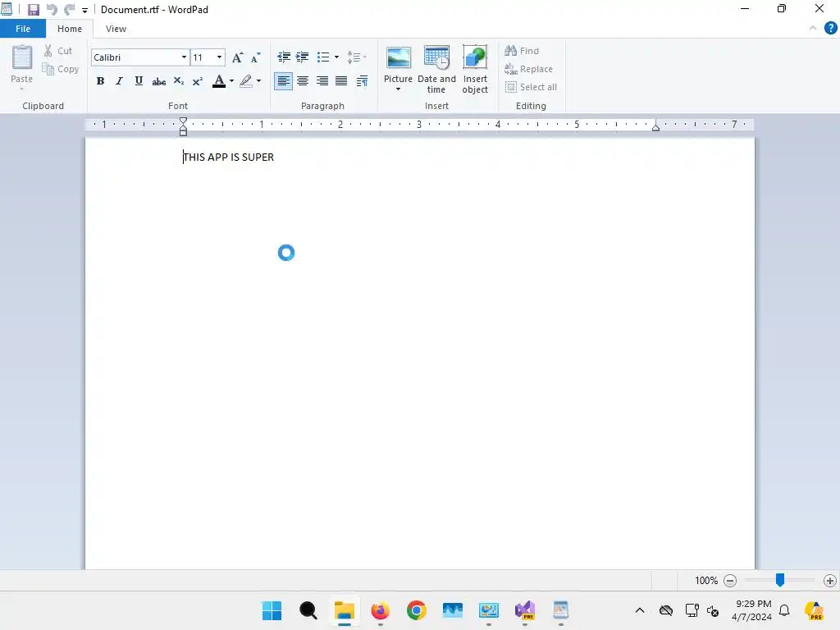Toggle Bold formatting
Image resolution: width=840 pixels, height=630 pixels.
[x=100, y=81]
